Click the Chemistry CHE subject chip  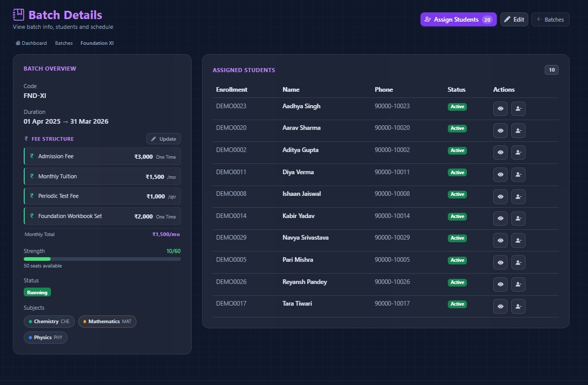49,322
